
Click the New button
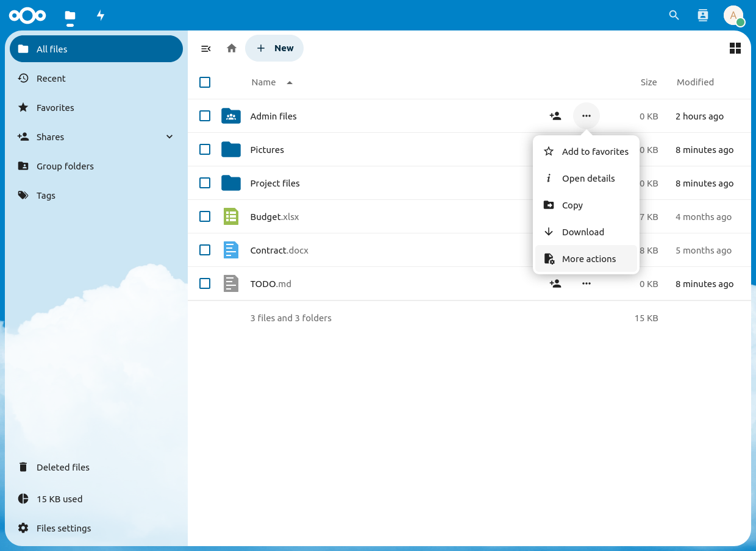pyautogui.click(x=274, y=48)
